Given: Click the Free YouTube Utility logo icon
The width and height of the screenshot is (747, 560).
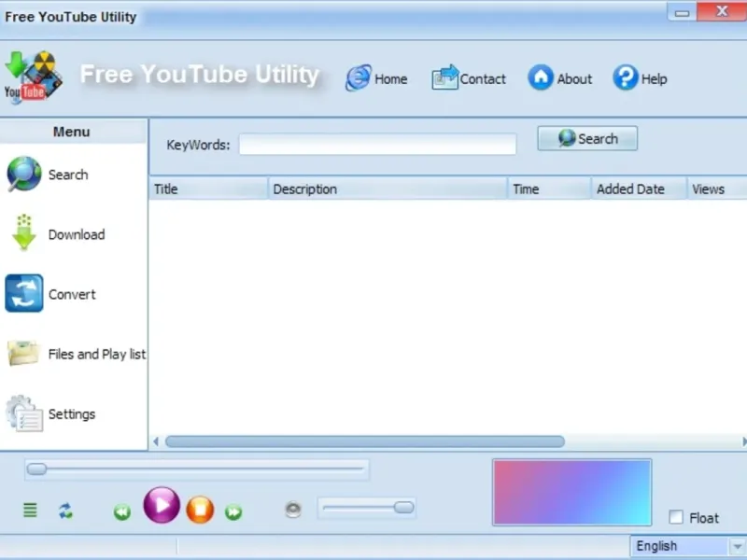Looking at the screenshot, I should coord(34,77).
